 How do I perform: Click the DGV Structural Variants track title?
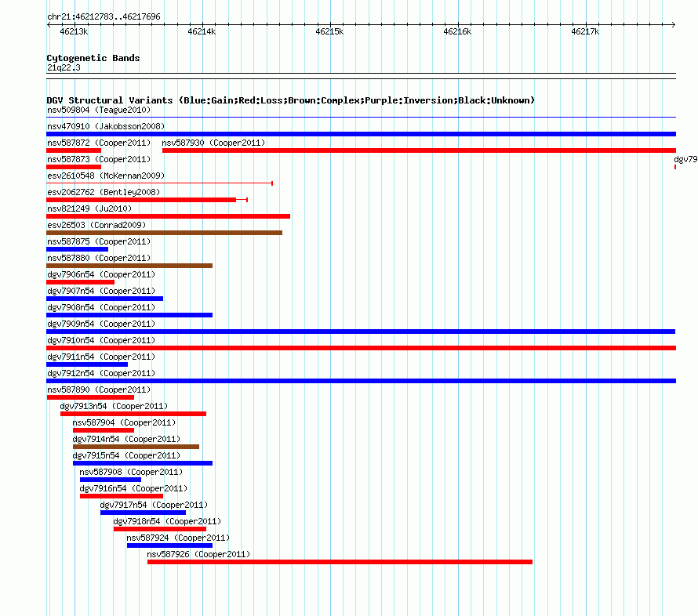click(x=291, y=100)
